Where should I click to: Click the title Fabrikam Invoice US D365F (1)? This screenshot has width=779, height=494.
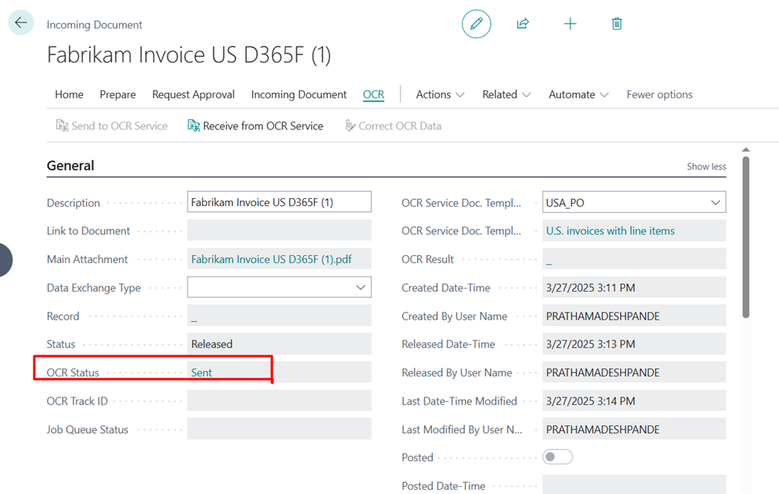[189, 55]
